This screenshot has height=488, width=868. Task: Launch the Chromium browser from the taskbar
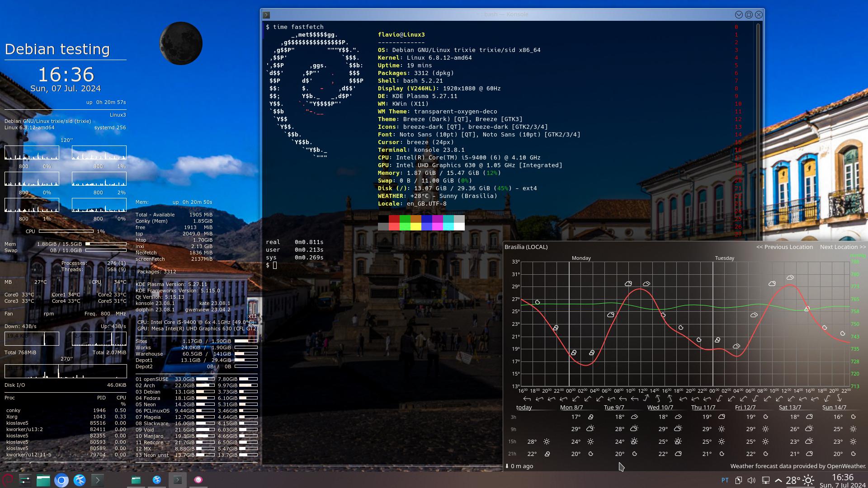[x=61, y=480]
